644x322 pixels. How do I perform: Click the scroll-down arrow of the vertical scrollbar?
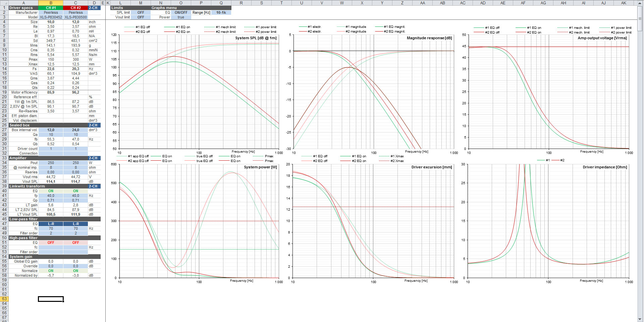click(640, 319)
